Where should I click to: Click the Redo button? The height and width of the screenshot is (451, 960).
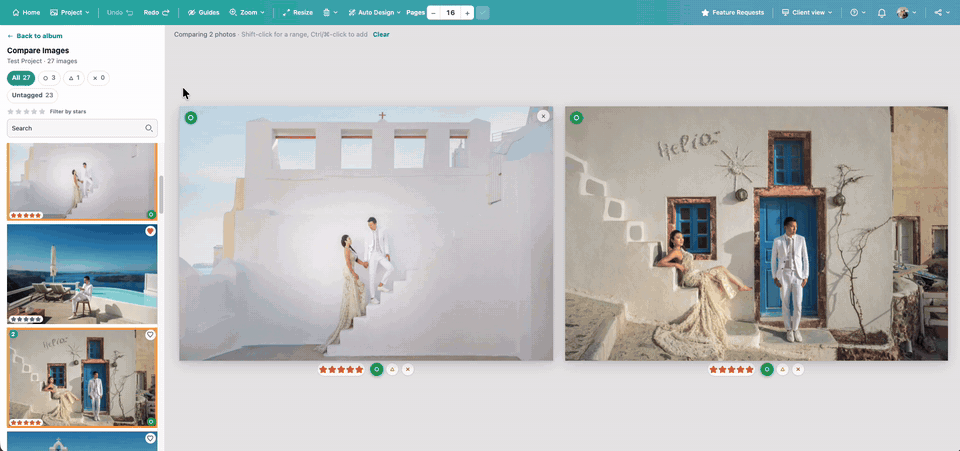pos(156,12)
